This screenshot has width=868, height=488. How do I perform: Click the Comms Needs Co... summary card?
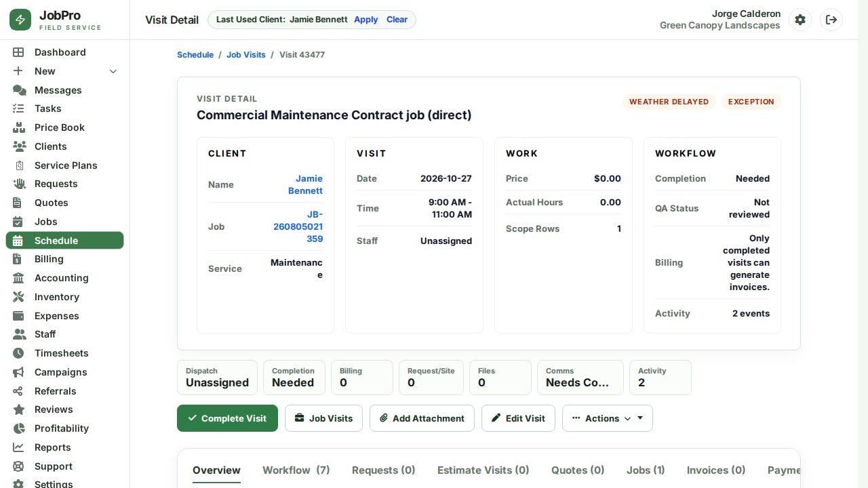(580, 378)
